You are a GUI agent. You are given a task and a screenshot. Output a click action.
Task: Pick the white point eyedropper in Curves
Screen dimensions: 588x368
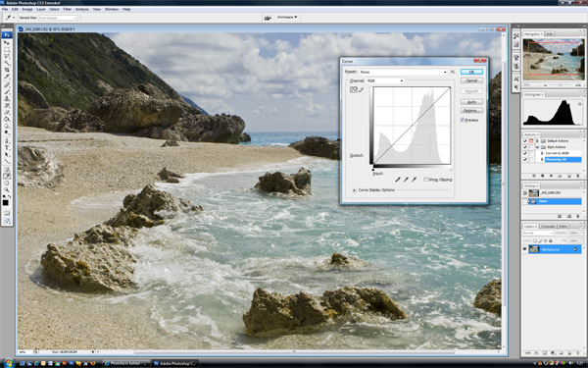(414, 180)
